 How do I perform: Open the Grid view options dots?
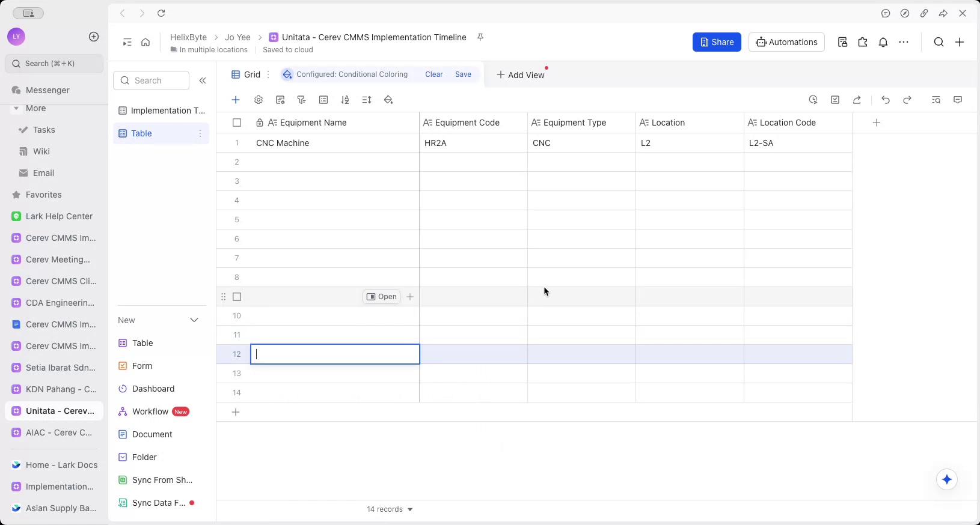pyautogui.click(x=268, y=74)
